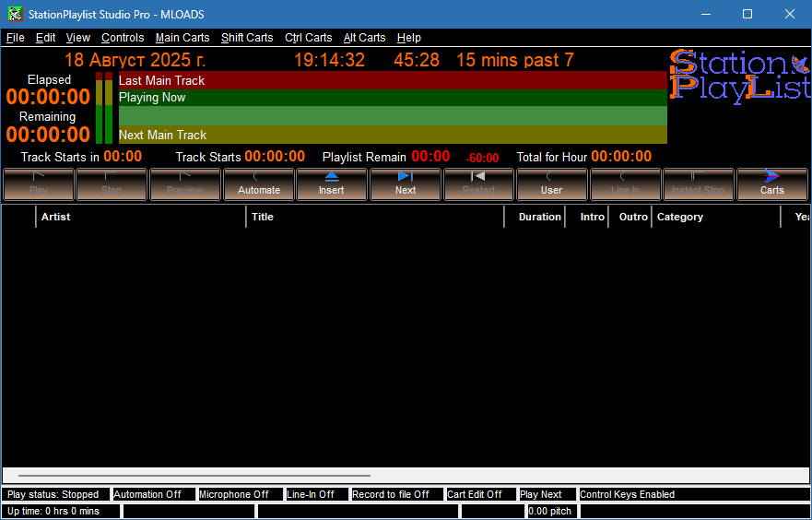Viewport: 812px width, 520px height.
Task: Click the Control Keys Enabled status field
Action: coord(694,494)
